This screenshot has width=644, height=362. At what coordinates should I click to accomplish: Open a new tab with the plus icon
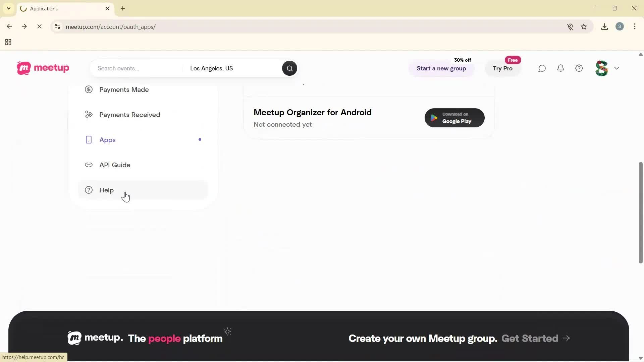[123, 8]
